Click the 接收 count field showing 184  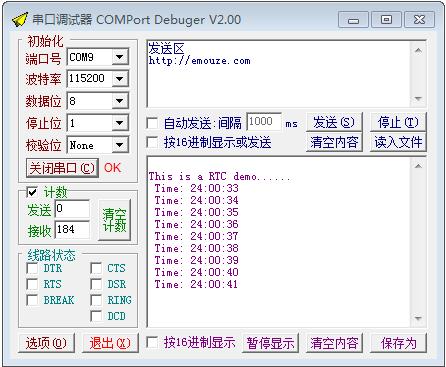pos(72,229)
